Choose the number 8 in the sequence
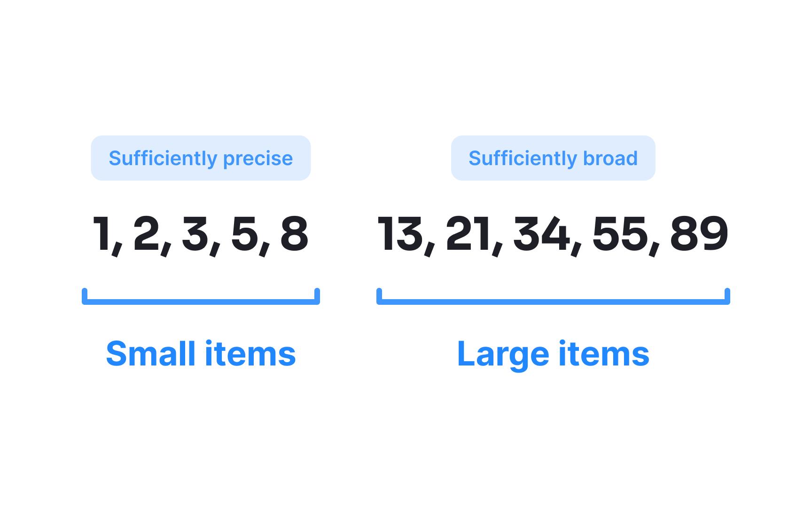812x508 pixels. [294, 233]
